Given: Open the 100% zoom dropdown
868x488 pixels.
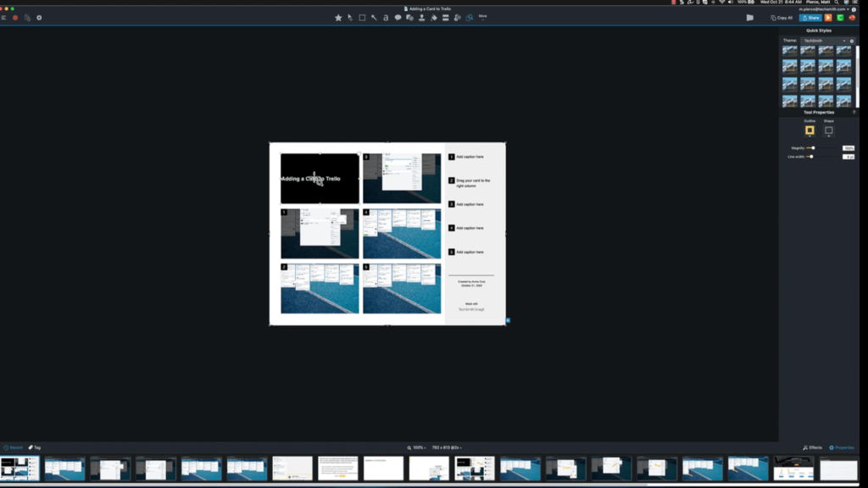Looking at the screenshot, I should 417,447.
